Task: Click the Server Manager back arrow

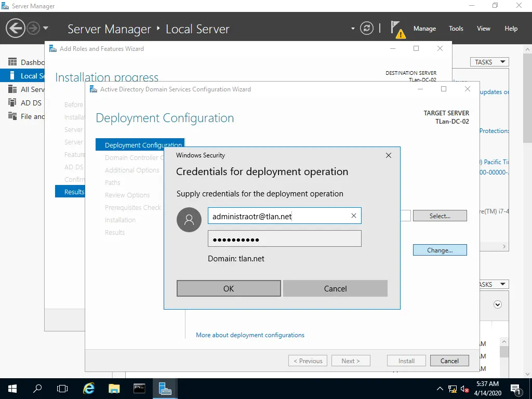Action: coord(15,28)
